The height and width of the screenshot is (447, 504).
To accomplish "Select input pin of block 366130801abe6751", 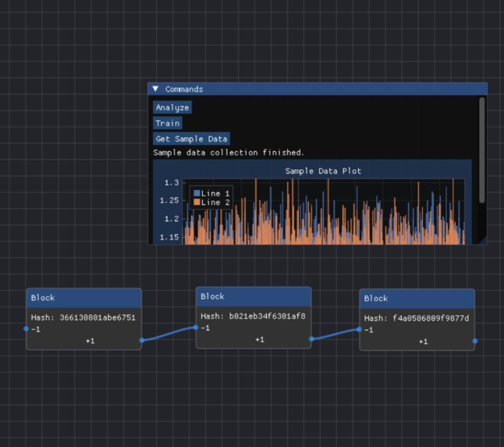I will 27,328.
